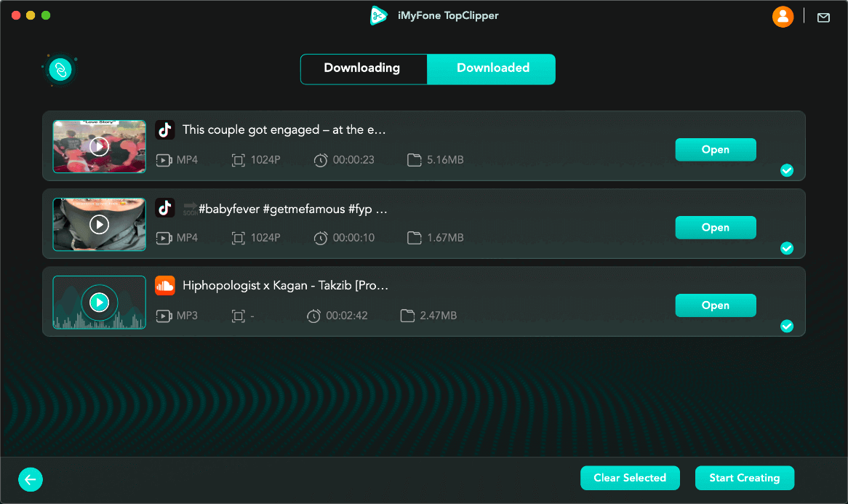Click the TikTok icon on the #babyfever video
Viewport: 848px width, 504px height.
165,208
